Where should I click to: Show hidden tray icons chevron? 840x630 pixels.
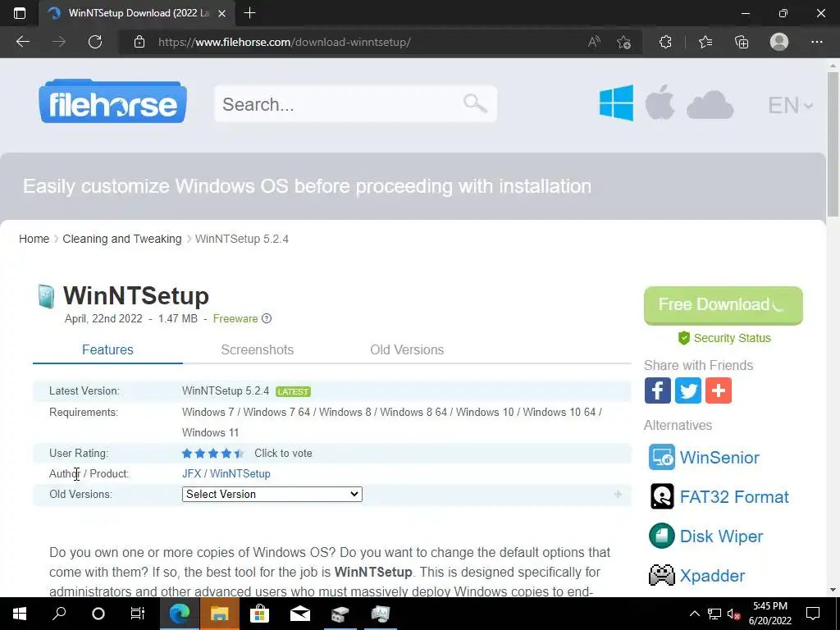point(694,614)
